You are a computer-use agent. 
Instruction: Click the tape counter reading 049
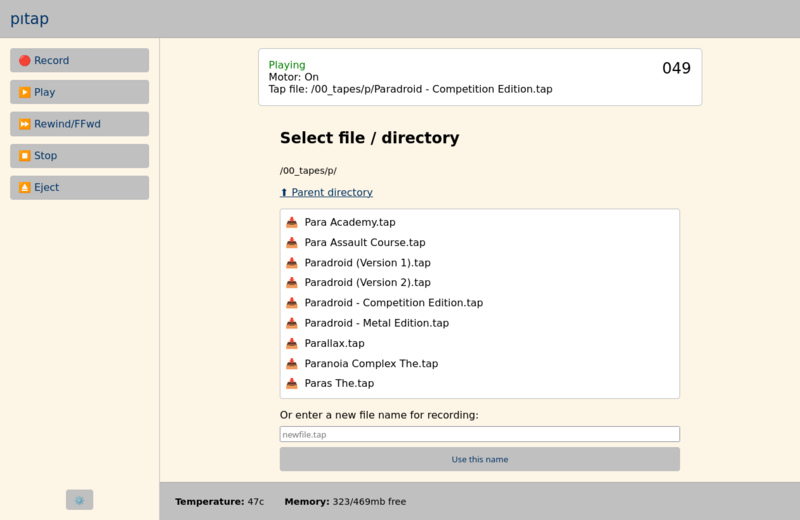(x=676, y=68)
